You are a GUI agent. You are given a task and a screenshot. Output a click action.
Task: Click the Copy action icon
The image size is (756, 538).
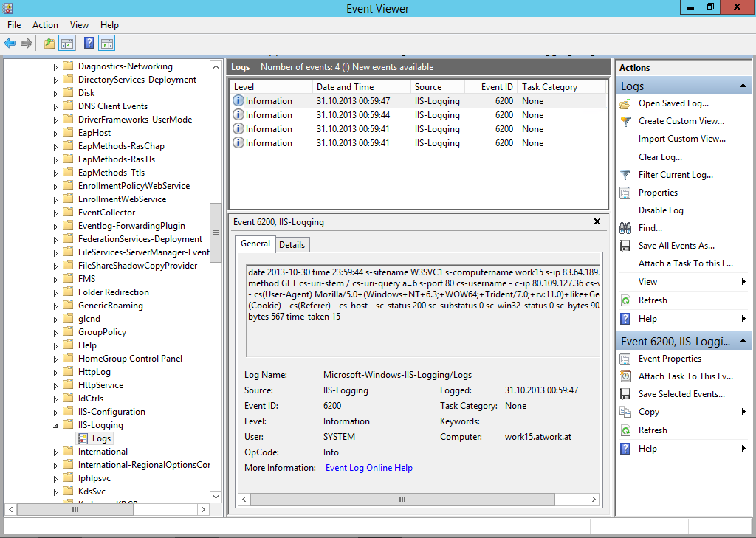coord(625,412)
